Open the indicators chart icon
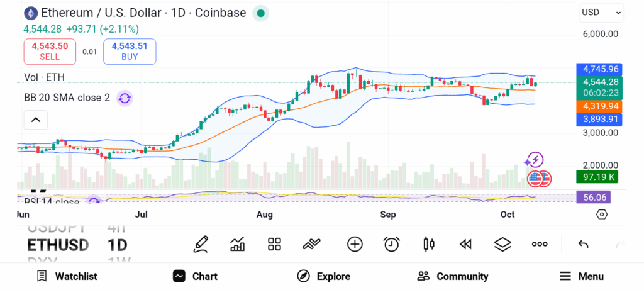Screen dimensions: 644x290 pos(238,244)
